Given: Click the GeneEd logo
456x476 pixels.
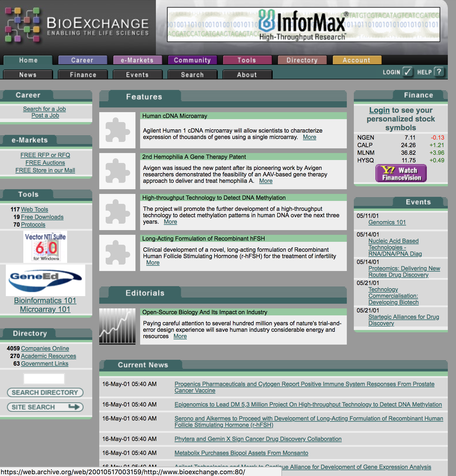Looking at the screenshot, I should 46,280.
